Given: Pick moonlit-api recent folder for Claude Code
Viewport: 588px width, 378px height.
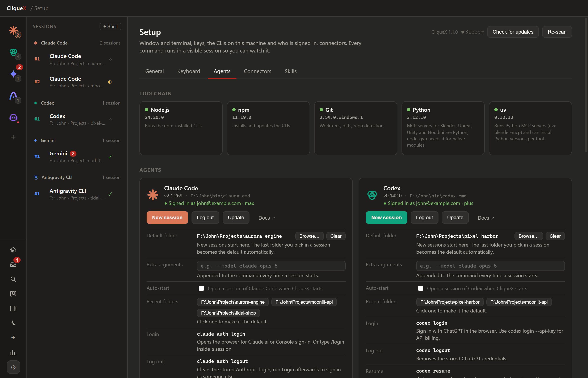Looking at the screenshot, I should tap(304, 302).
